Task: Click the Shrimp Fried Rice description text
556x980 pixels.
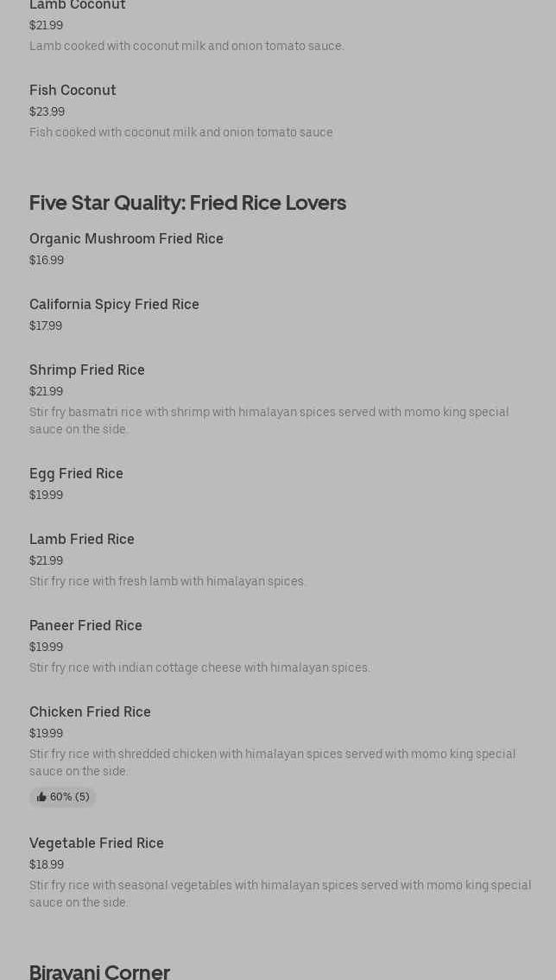Action: point(269,420)
